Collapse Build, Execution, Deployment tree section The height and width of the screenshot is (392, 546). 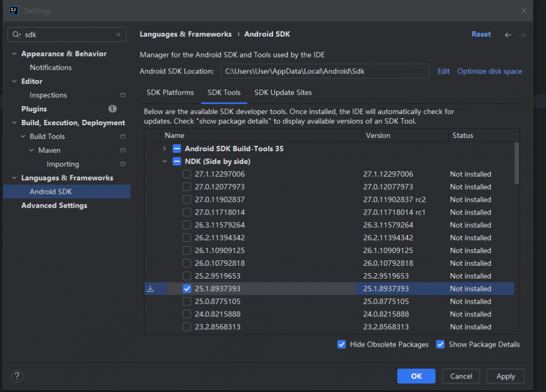(x=14, y=123)
